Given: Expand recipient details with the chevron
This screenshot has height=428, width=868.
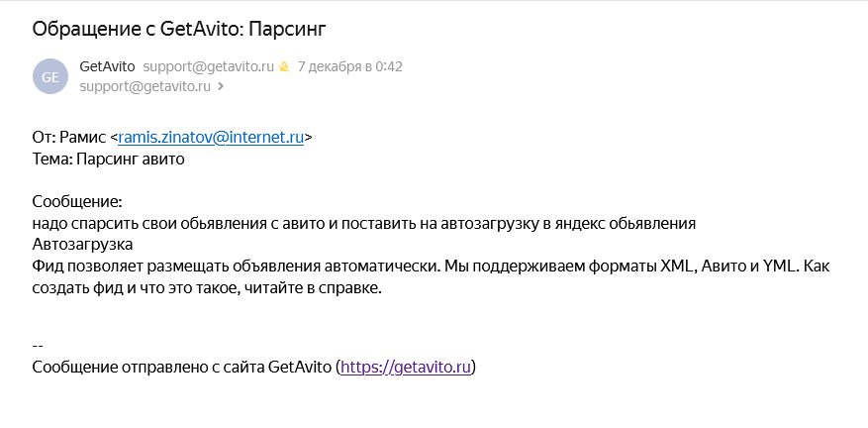Looking at the screenshot, I should 221,86.
